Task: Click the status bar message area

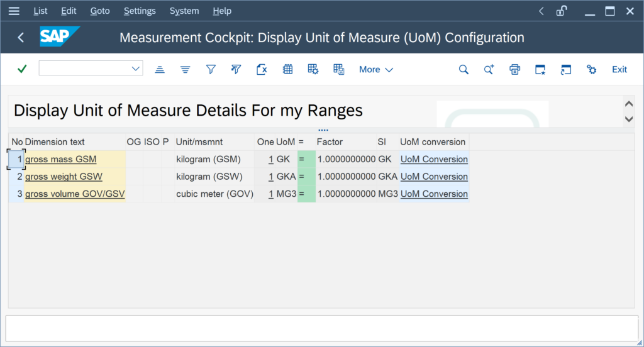Action: (322, 328)
